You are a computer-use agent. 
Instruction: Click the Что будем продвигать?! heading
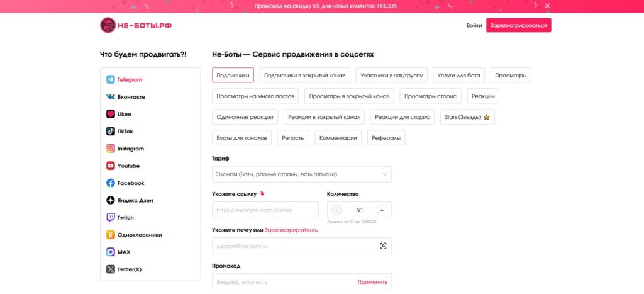143,54
